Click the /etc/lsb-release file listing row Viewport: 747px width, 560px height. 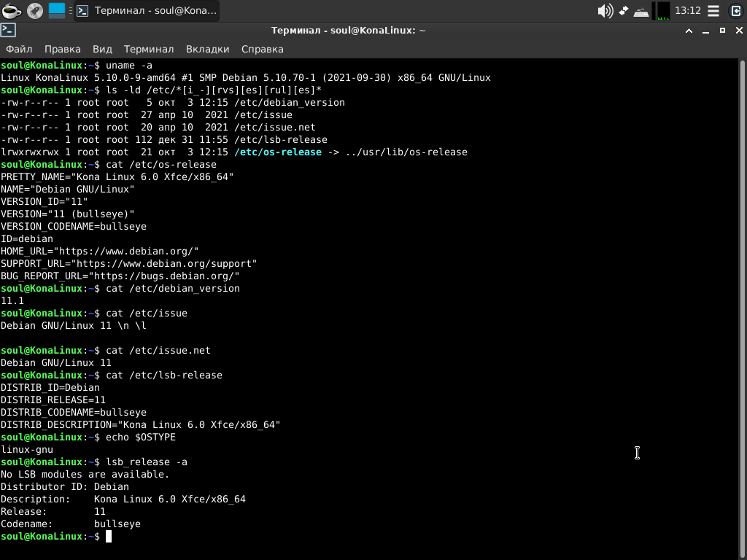point(164,139)
